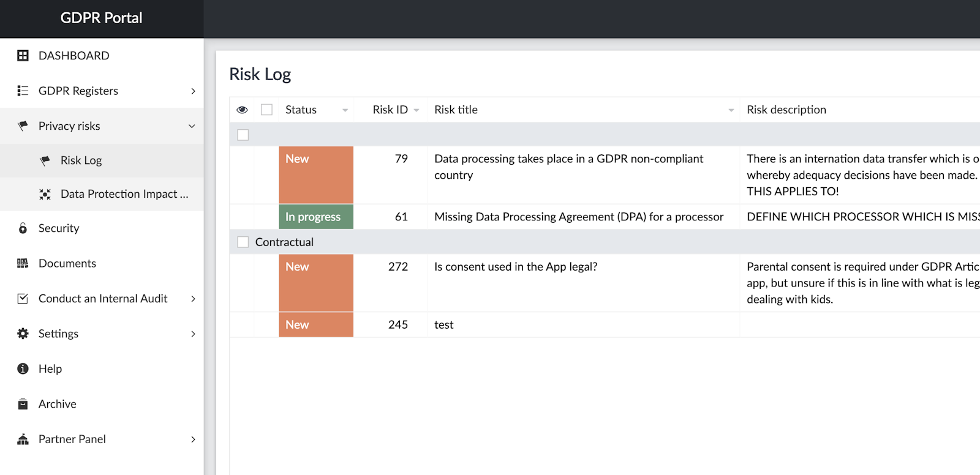Click the Documents icon in sidebar
The width and height of the screenshot is (980, 475).
(x=23, y=263)
